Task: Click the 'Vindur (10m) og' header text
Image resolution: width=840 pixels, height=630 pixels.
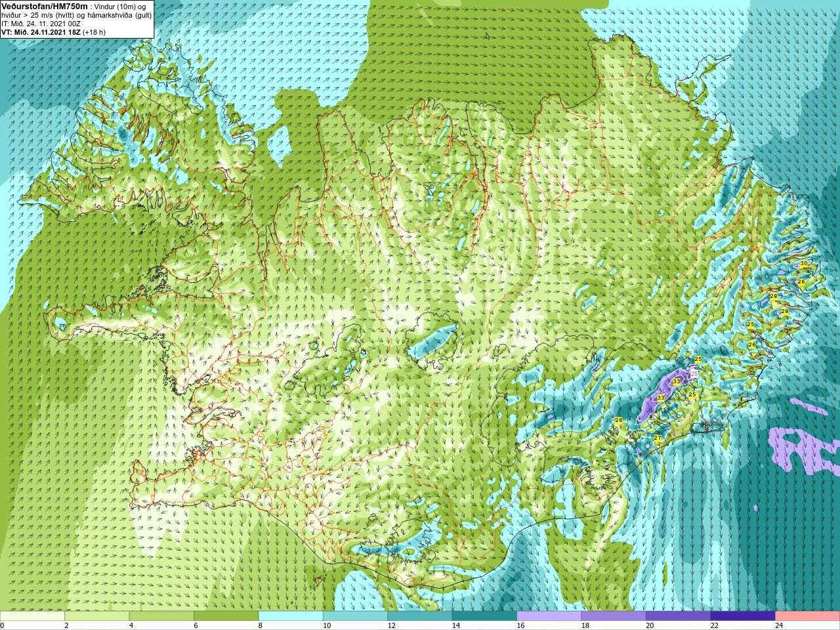Action: point(120,7)
